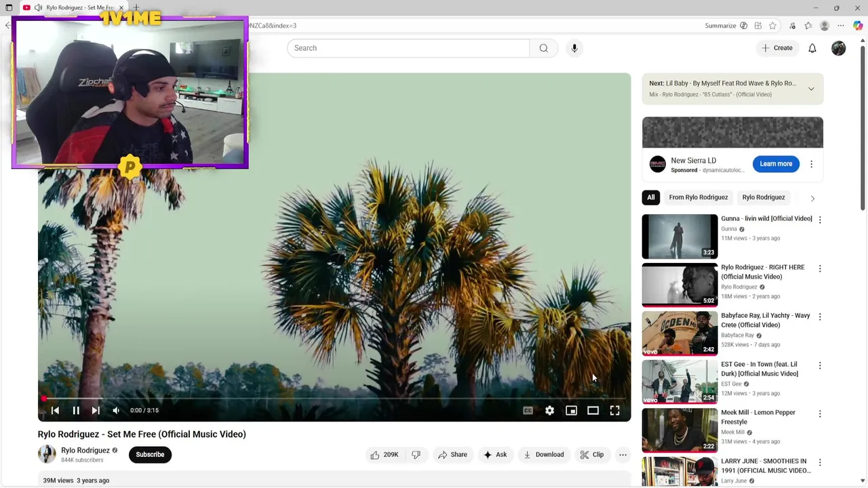Open the Ask AI button
Image resolution: width=868 pixels, height=488 pixels.
[495, 455]
